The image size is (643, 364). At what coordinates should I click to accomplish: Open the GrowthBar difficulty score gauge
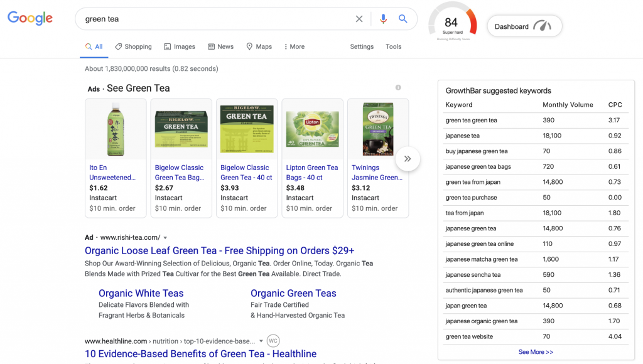[x=453, y=23]
